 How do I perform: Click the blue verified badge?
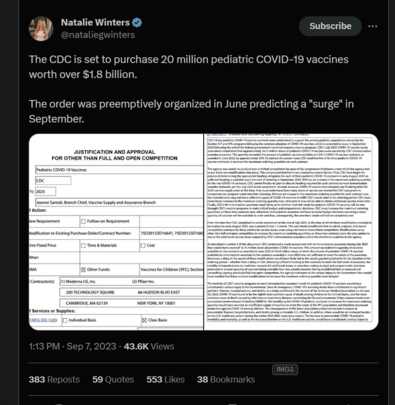[137, 23]
